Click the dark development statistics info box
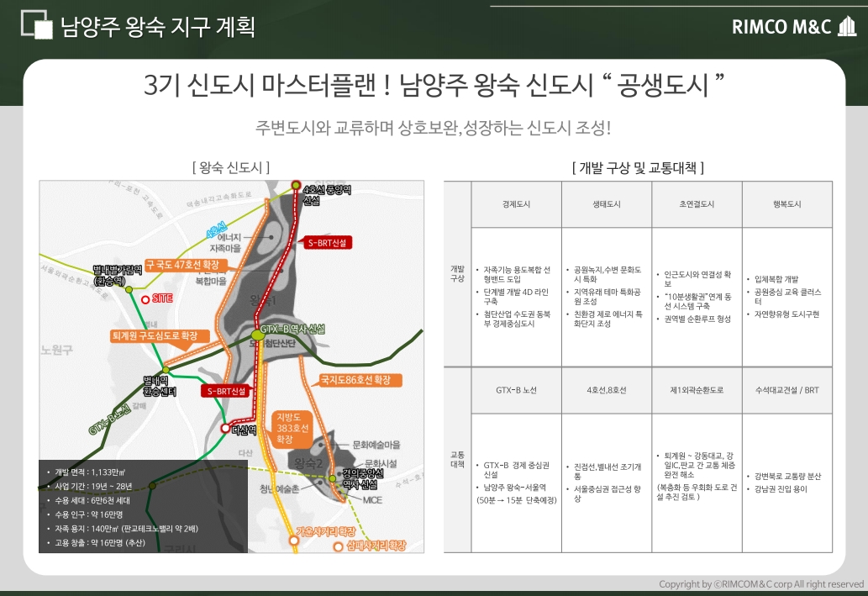 [143, 506]
